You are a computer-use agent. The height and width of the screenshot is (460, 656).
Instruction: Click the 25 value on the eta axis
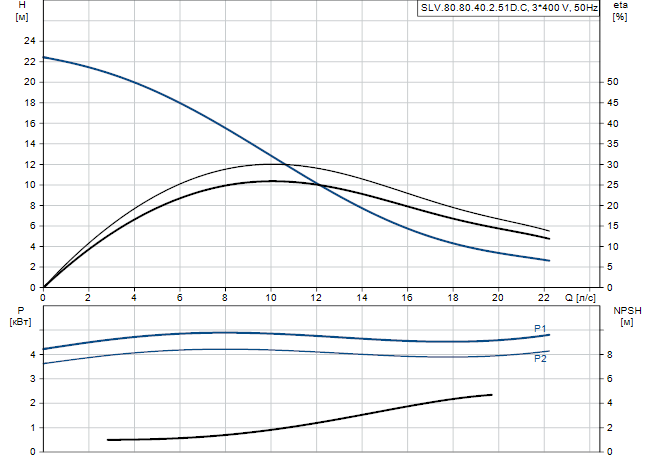(612, 185)
